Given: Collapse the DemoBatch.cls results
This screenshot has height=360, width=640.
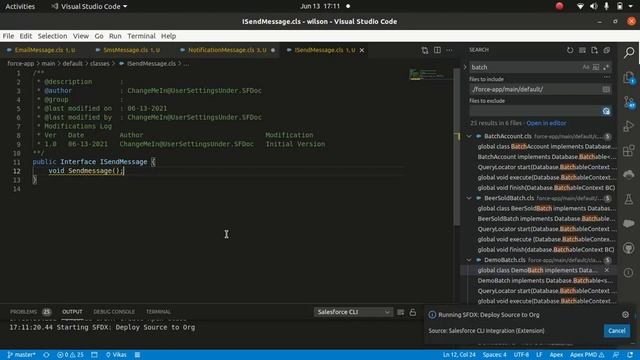Looking at the screenshot, I should 469,260.
